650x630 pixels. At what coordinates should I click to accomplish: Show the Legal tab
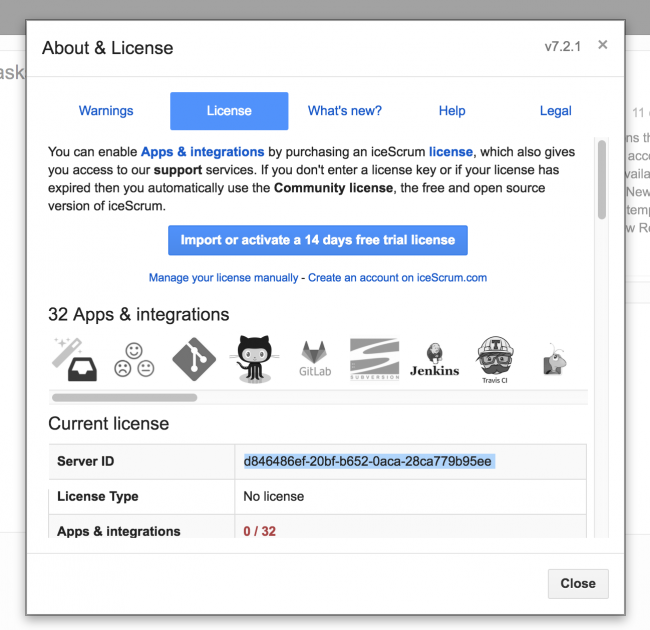(x=555, y=111)
